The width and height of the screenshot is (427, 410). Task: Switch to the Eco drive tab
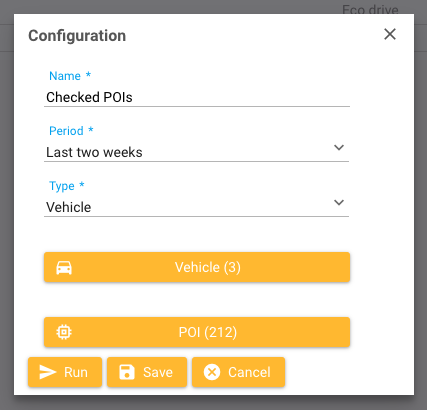tap(370, 9)
